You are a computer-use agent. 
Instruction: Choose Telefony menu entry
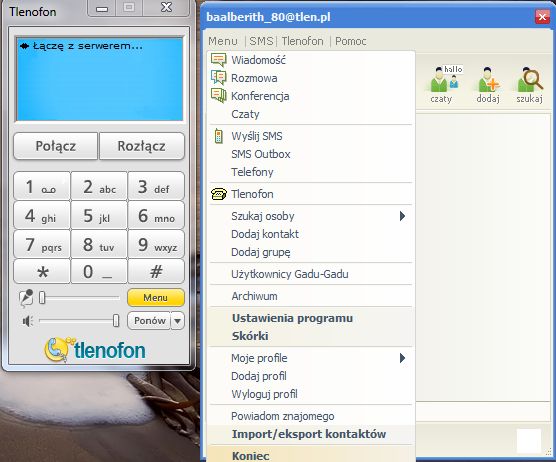pyautogui.click(x=311, y=172)
